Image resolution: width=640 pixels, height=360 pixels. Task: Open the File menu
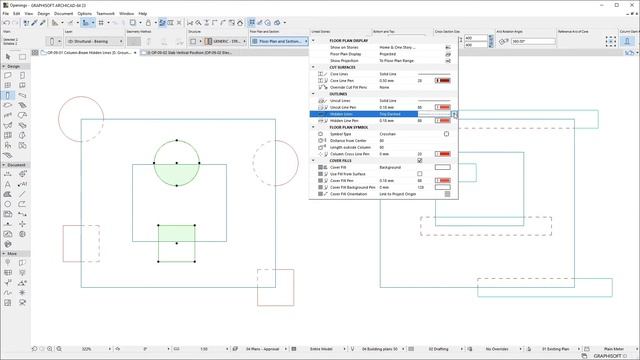[6, 13]
